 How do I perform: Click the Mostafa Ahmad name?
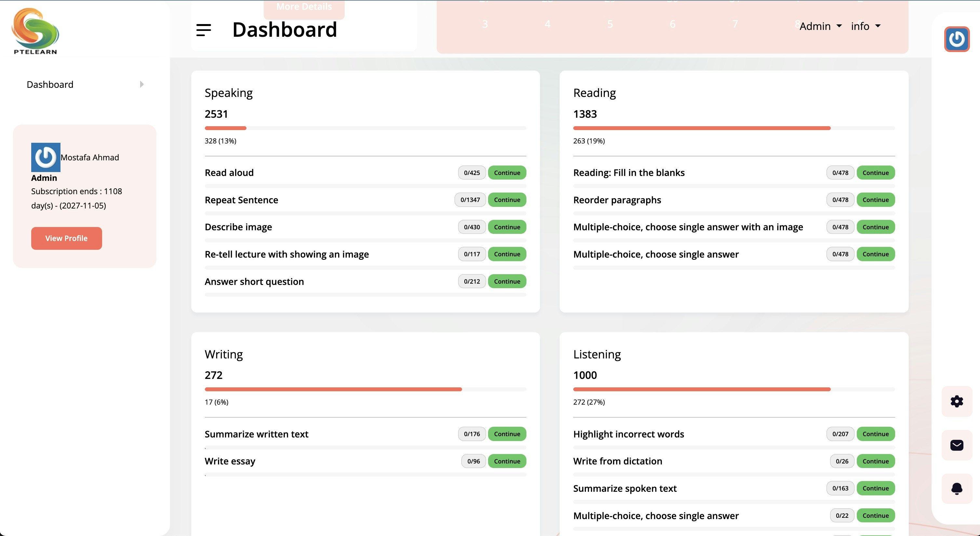90,157
